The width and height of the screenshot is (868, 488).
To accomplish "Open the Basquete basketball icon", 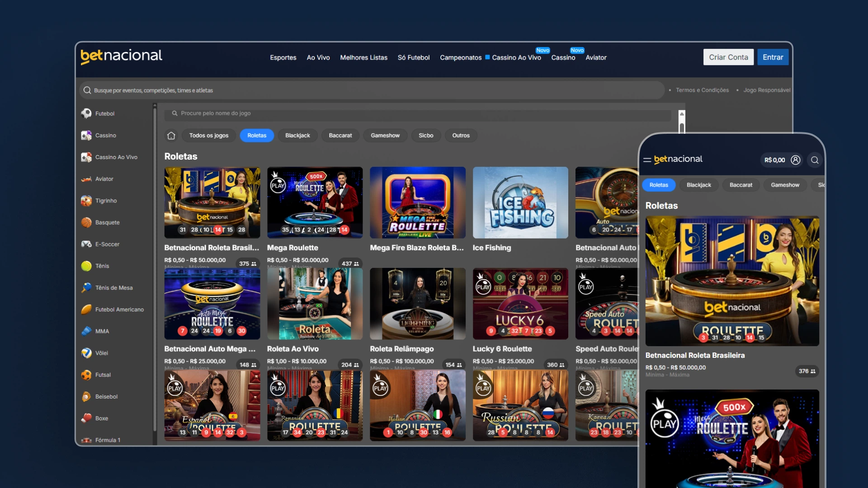I will tap(86, 222).
